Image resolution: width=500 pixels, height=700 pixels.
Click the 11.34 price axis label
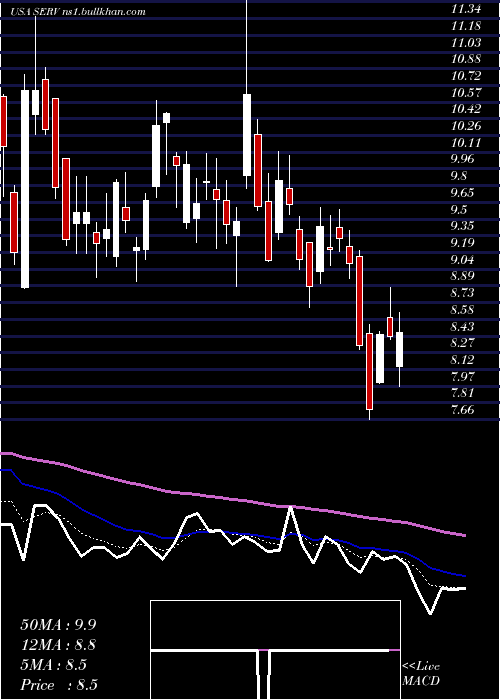coord(466,9)
